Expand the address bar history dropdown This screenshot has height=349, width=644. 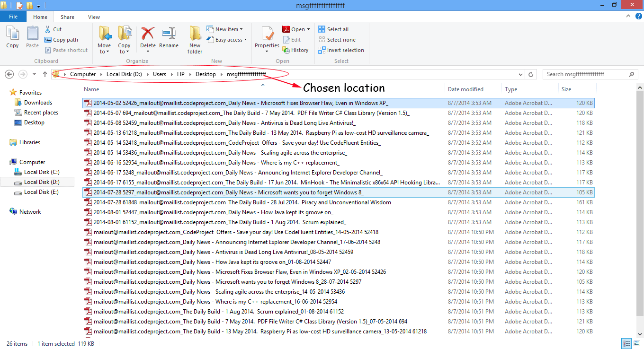(521, 74)
